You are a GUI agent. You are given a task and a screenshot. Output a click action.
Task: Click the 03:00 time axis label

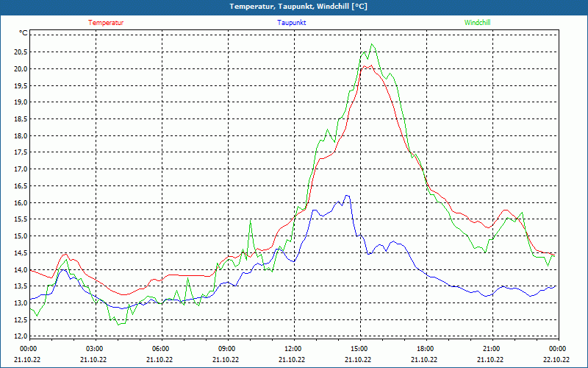(x=94, y=349)
